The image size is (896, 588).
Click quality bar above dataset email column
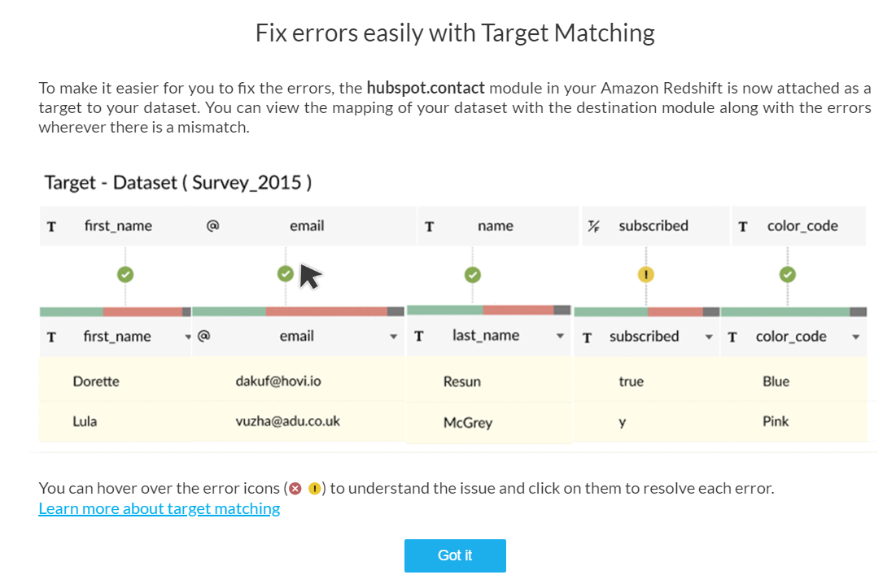click(299, 311)
